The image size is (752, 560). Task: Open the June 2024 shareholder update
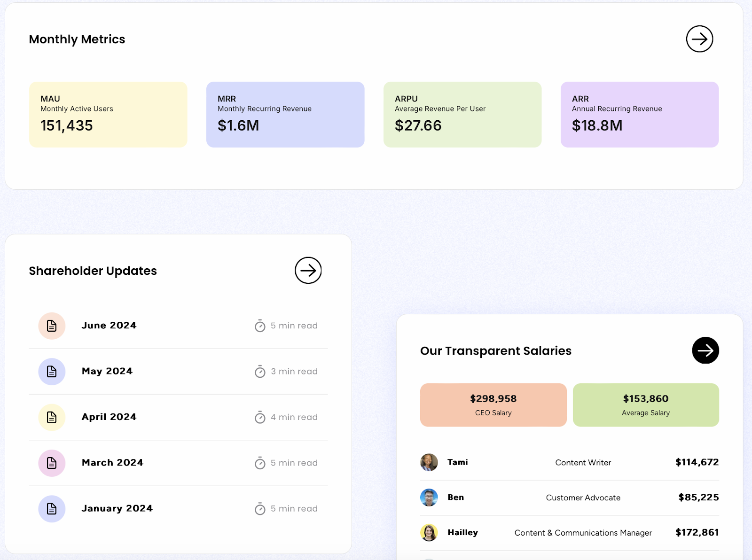[178, 326]
